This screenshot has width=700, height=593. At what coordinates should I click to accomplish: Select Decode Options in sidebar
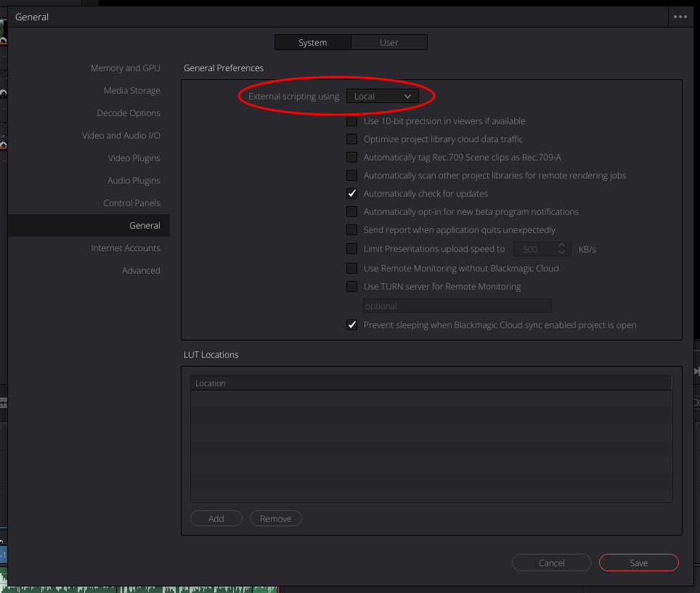[x=129, y=113]
